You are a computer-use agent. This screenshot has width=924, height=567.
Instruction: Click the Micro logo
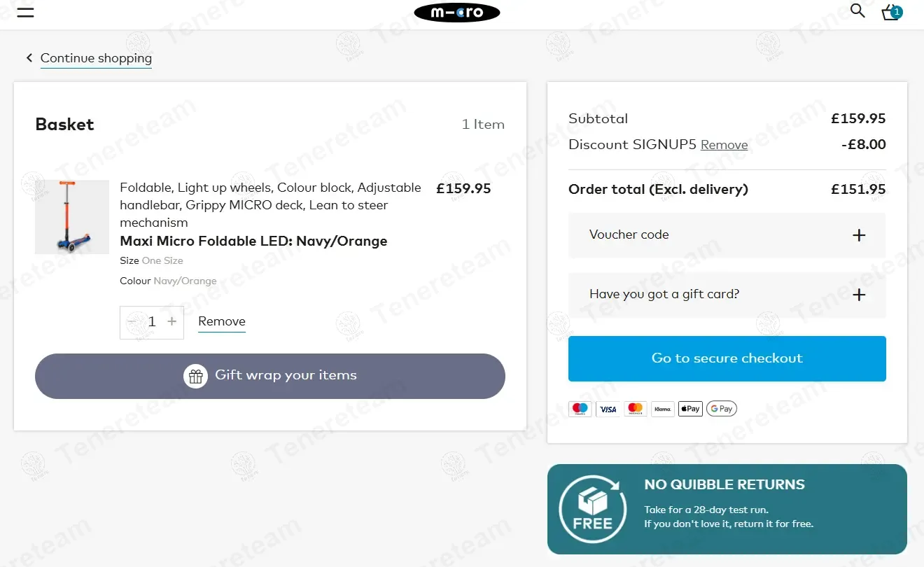457,13
